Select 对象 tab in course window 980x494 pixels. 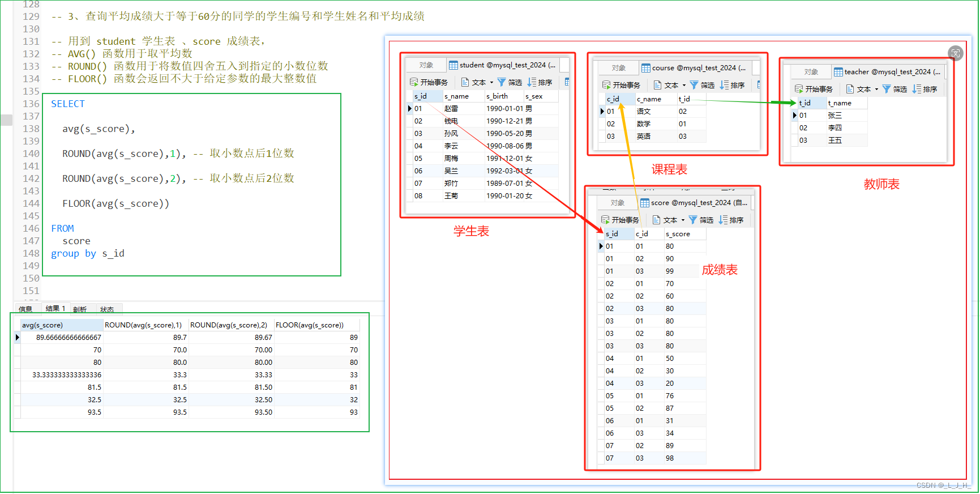click(x=619, y=68)
